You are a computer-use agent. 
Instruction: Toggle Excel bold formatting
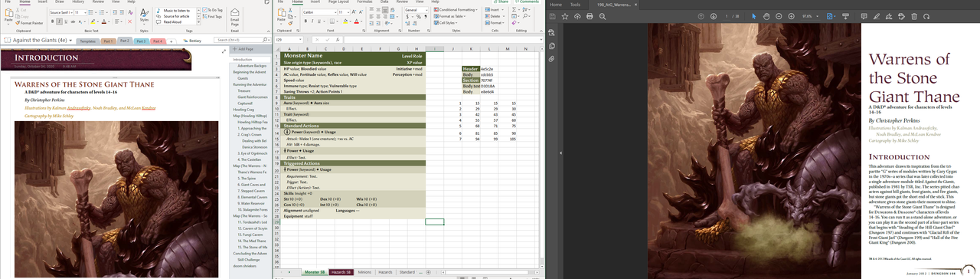tap(305, 21)
